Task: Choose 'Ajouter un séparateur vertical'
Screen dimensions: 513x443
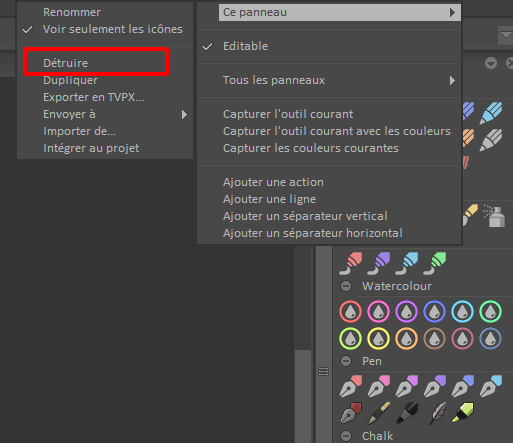Action: [329, 216]
